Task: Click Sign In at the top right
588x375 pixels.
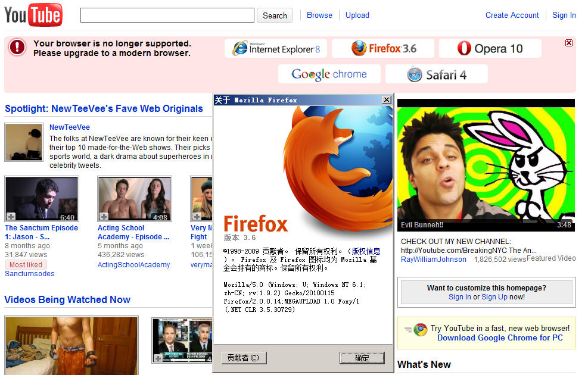Action: pos(564,15)
